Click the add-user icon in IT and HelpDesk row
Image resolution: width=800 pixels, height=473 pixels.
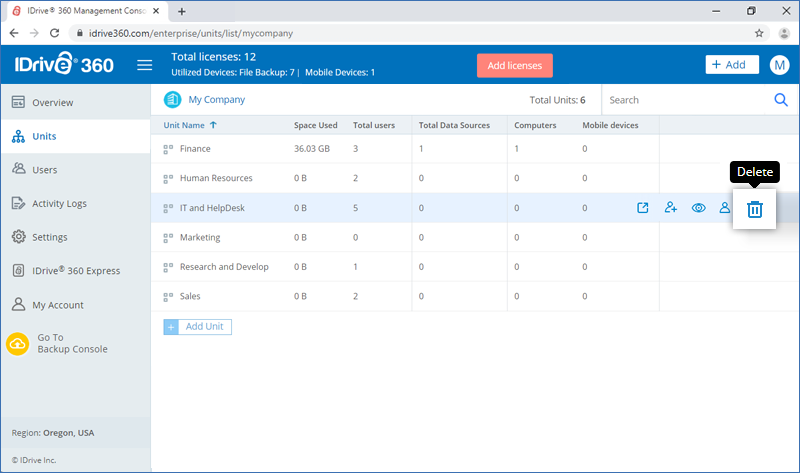pos(670,207)
